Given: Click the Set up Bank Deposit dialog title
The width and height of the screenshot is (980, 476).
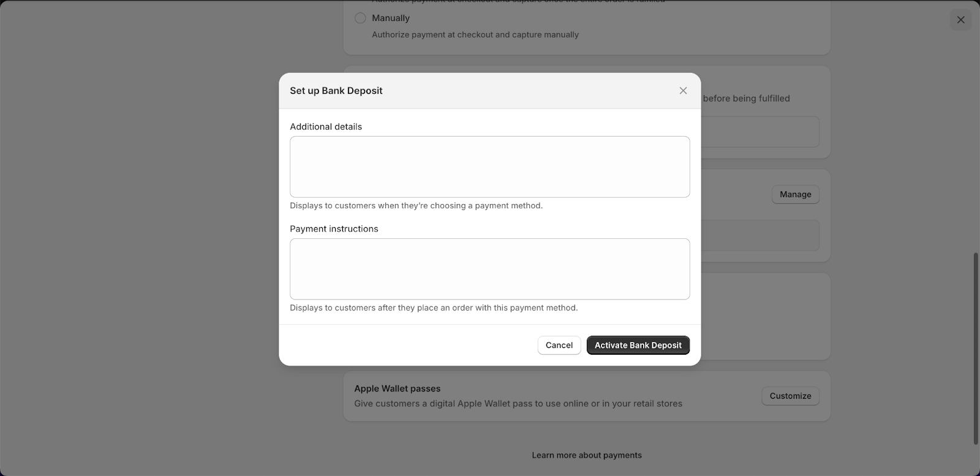Looking at the screenshot, I should [336, 90].
